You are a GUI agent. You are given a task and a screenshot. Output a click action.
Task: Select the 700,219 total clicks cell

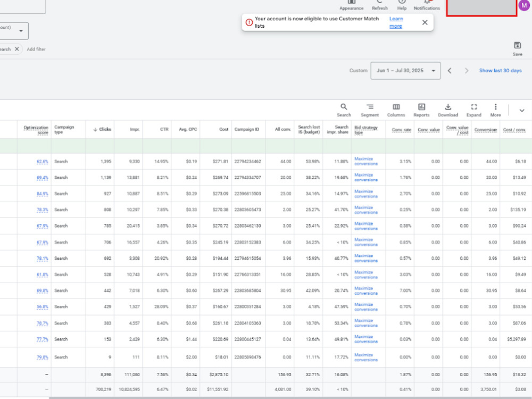pos(104,389)
